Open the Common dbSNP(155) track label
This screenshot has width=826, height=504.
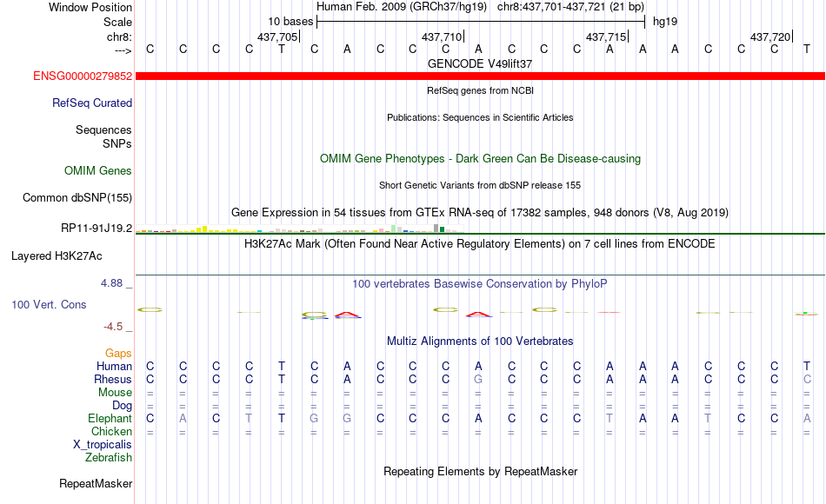(77, 197)
